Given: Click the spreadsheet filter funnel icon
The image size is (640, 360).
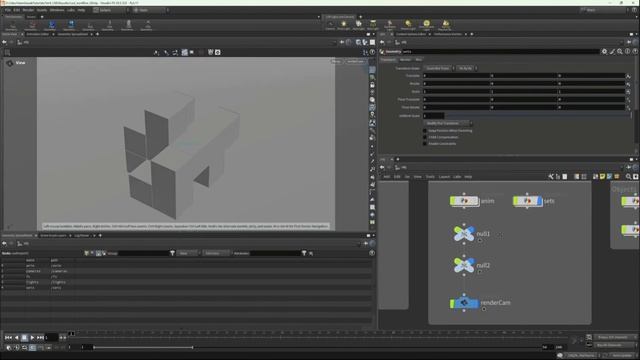Looking at the screenshot, I should [172, 253].
